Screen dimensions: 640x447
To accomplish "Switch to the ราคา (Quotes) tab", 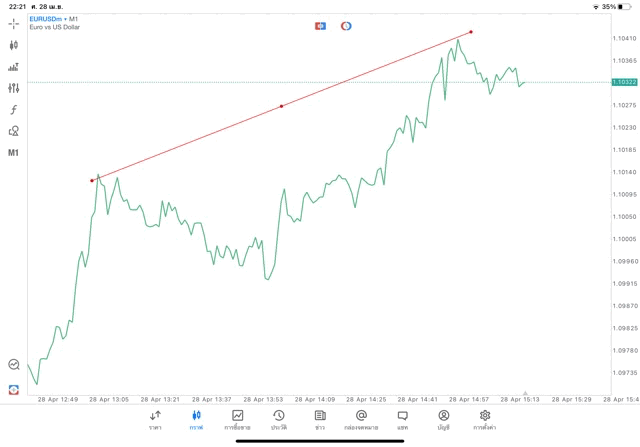I will coord(155,420).
